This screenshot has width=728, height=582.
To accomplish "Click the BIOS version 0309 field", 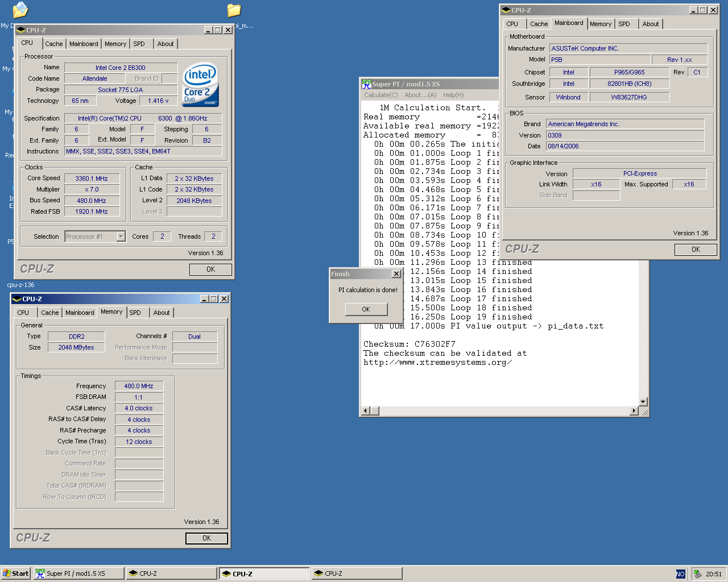I will click(x=625, y=135).
